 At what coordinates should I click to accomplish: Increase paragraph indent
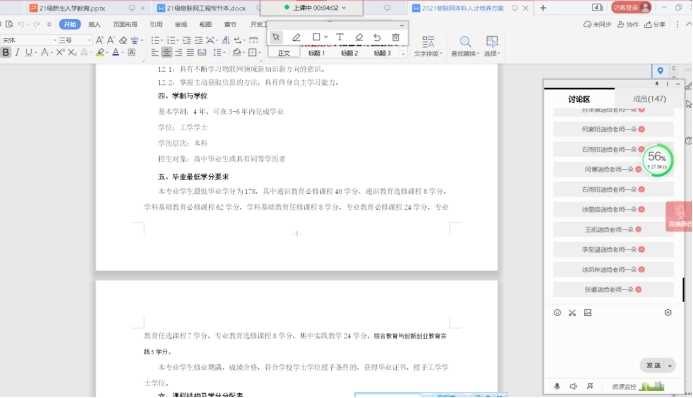[x=198, y=40]
